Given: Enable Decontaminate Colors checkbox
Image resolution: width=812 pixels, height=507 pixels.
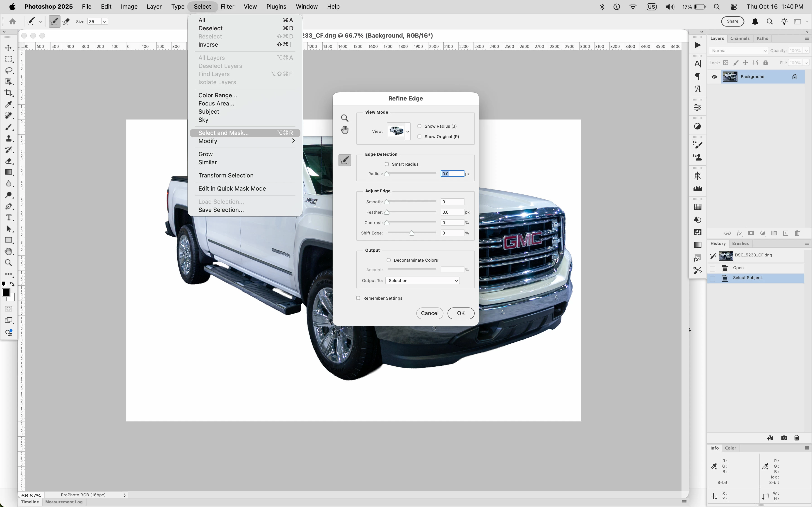Looking at the screenshot, I should coord(389,260).
